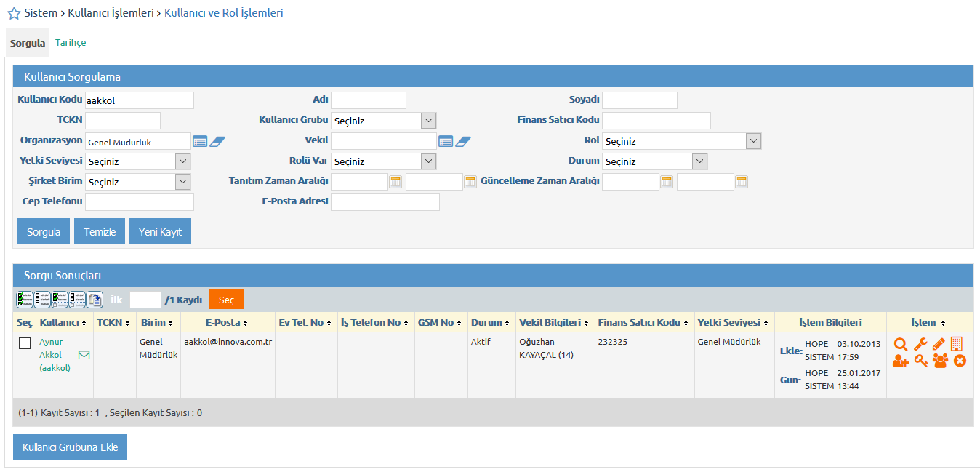The width and height of the screenshot is (980, 472).
Task: Click the Kullanıcı Kodu input field
Action: (140, 100)
